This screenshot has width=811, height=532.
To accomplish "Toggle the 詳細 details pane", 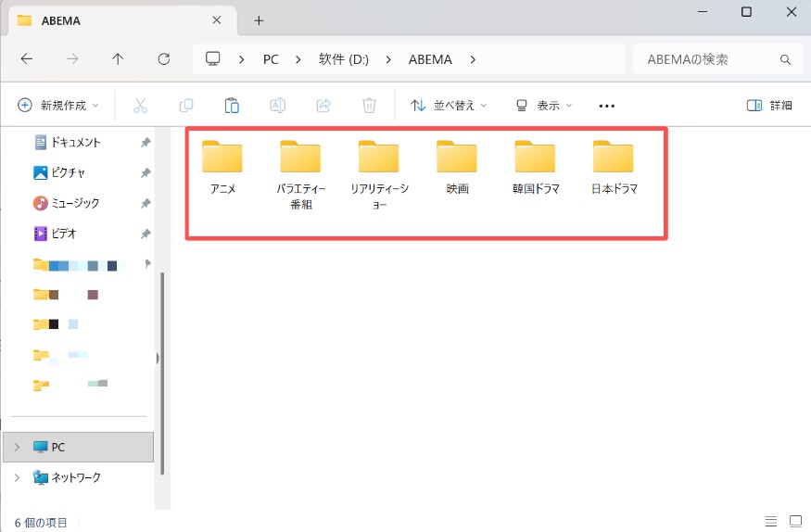I will click(769, 106).
